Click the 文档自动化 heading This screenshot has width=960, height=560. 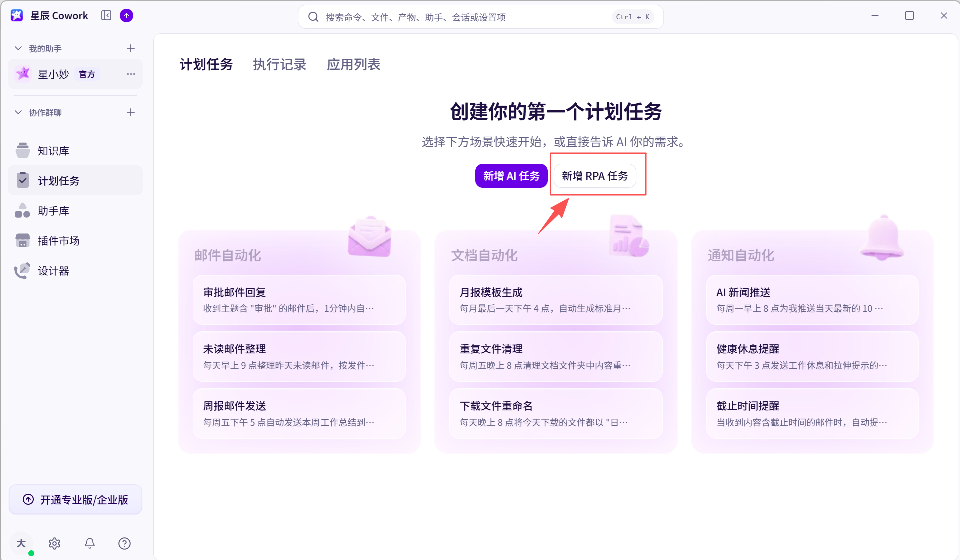click(x=484, y=255)
